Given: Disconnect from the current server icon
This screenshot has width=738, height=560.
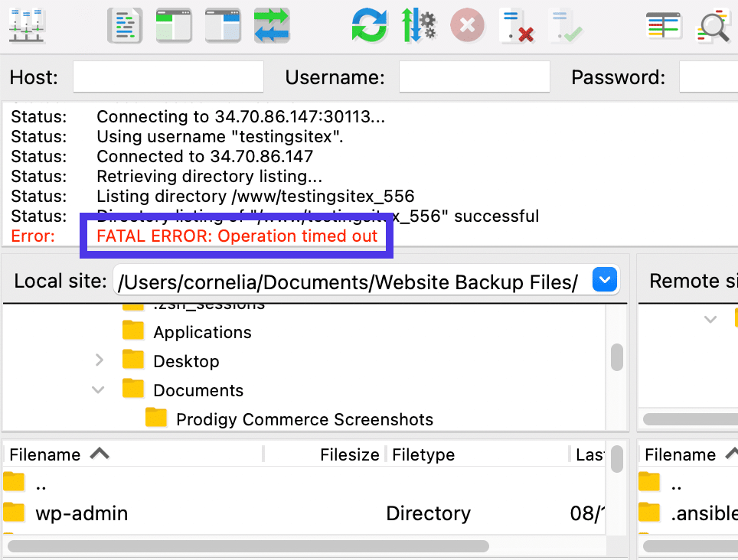Looking at the screenshot, I should pos(515,26).
